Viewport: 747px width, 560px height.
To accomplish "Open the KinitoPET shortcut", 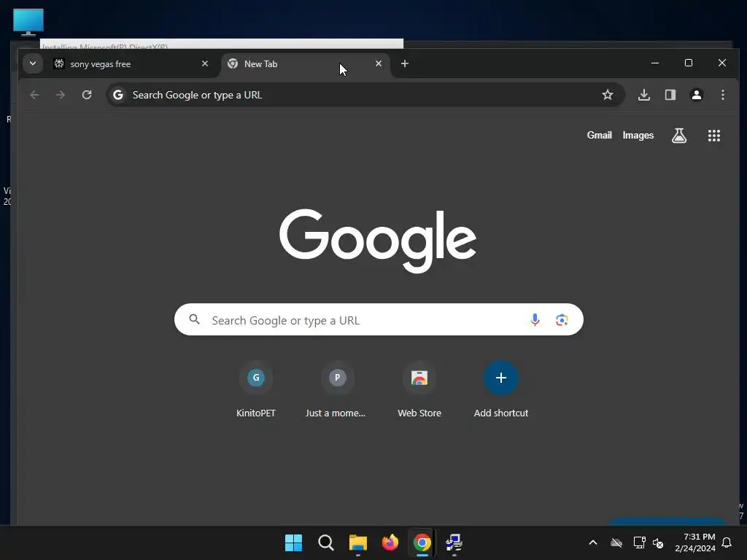I will [256, 389].
